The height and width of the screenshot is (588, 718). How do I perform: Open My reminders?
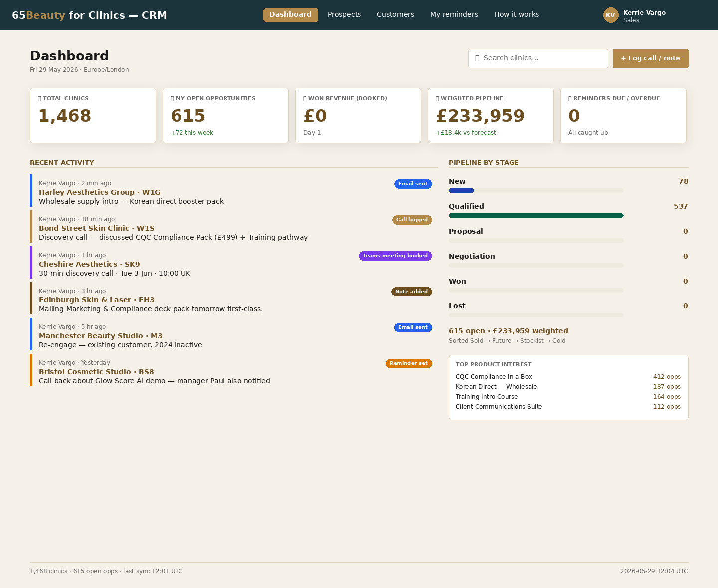[x=454, y=15]
